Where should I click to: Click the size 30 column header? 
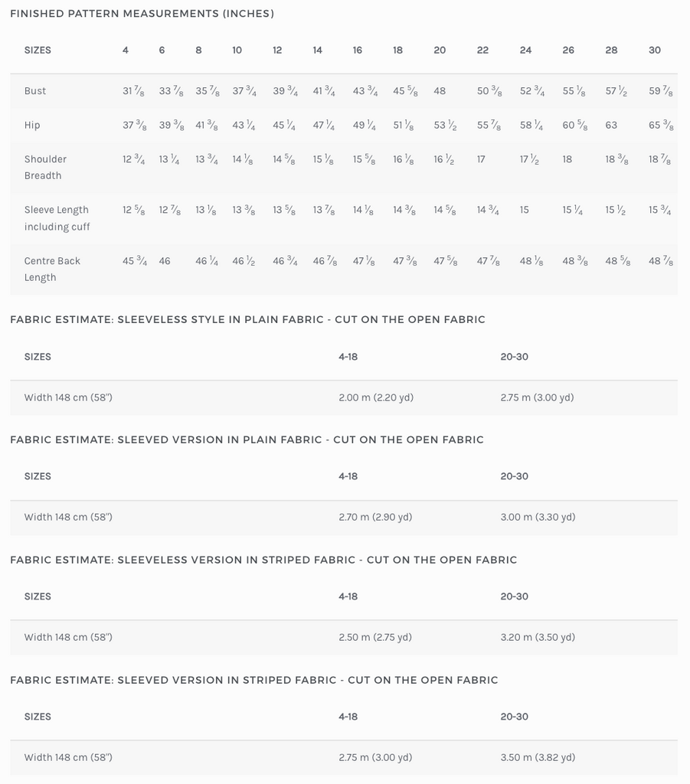tap(655, 51)
